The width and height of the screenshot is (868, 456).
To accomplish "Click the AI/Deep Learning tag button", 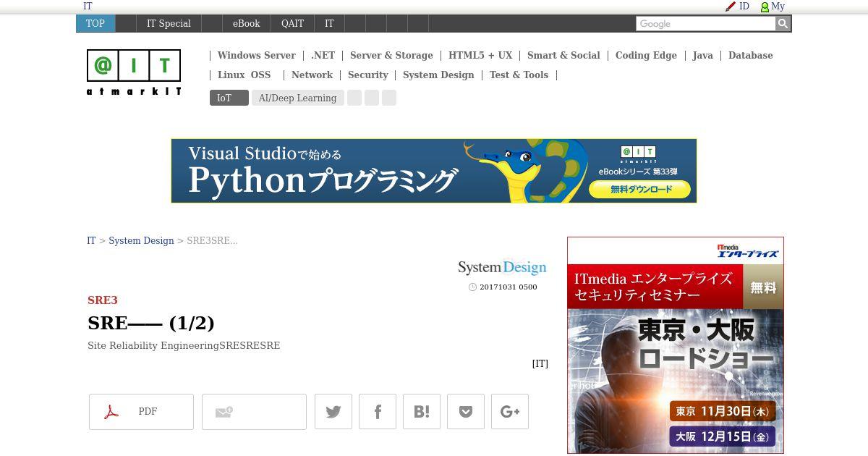I will [x=297, y=98].
